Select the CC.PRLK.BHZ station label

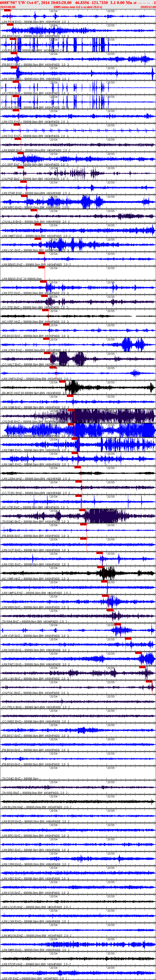pyautogui.click(x=35, y=707)
